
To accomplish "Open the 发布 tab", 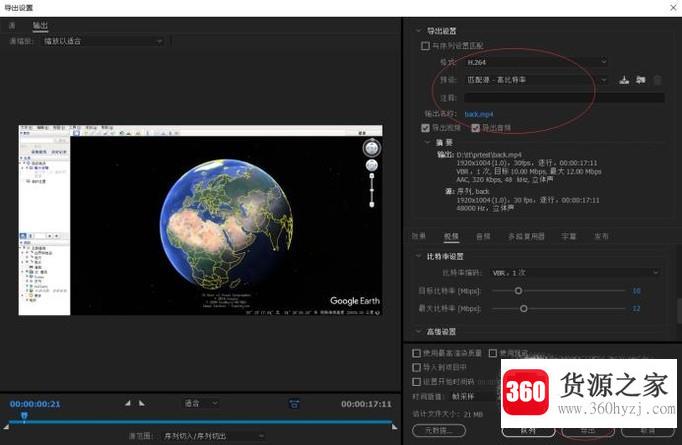I will point(601,237).
